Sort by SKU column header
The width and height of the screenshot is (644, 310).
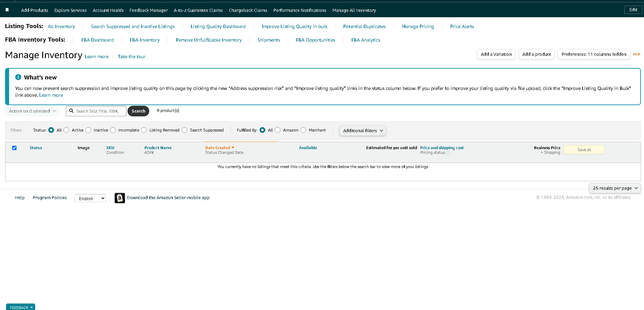(110, 148)
